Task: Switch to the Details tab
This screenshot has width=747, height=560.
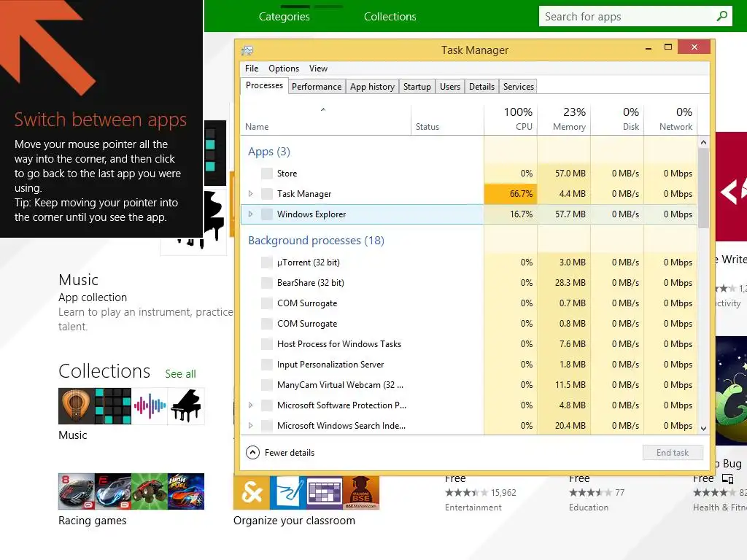Action: (481, 87)
